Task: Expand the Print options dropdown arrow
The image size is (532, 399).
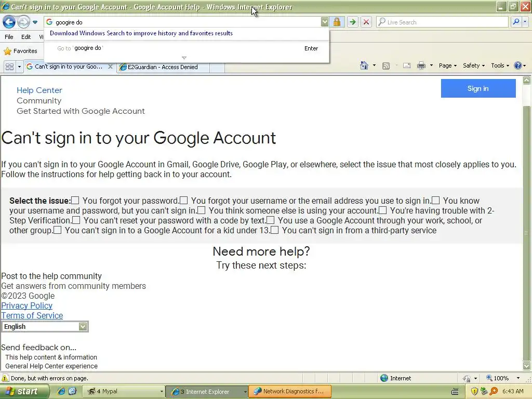Action: 431,65
